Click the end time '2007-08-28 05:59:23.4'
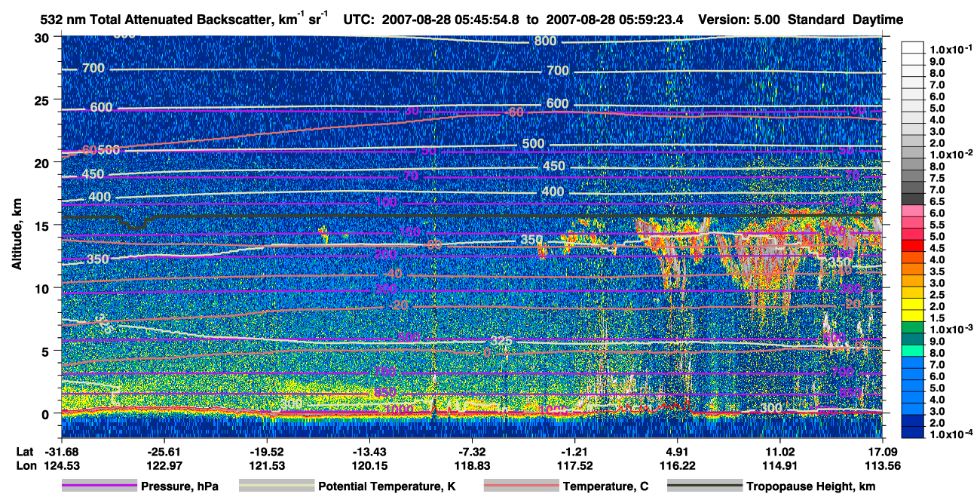 pyautogui.click(x=614, y=20)
